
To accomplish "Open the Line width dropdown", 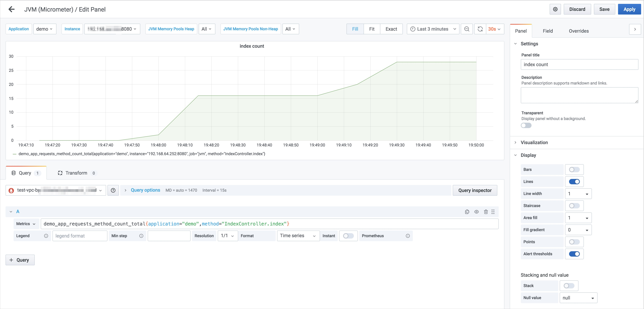I will (578, 194).
